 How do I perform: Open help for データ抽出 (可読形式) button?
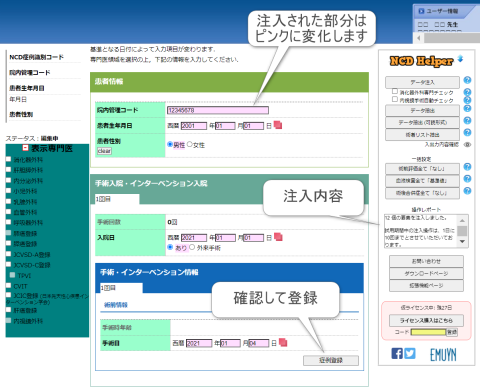point(467,121)
